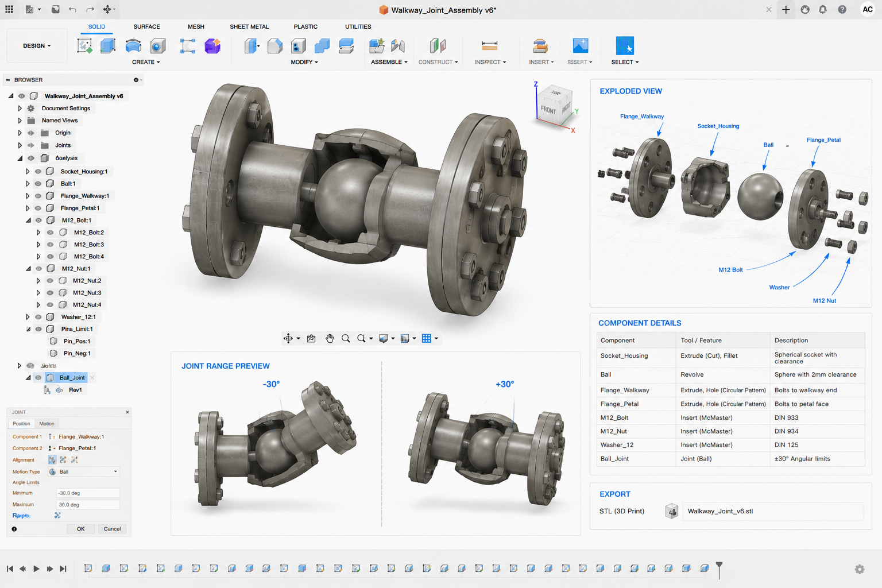
Task: Click the Undo arrow icon
Action: pos(72,9)
